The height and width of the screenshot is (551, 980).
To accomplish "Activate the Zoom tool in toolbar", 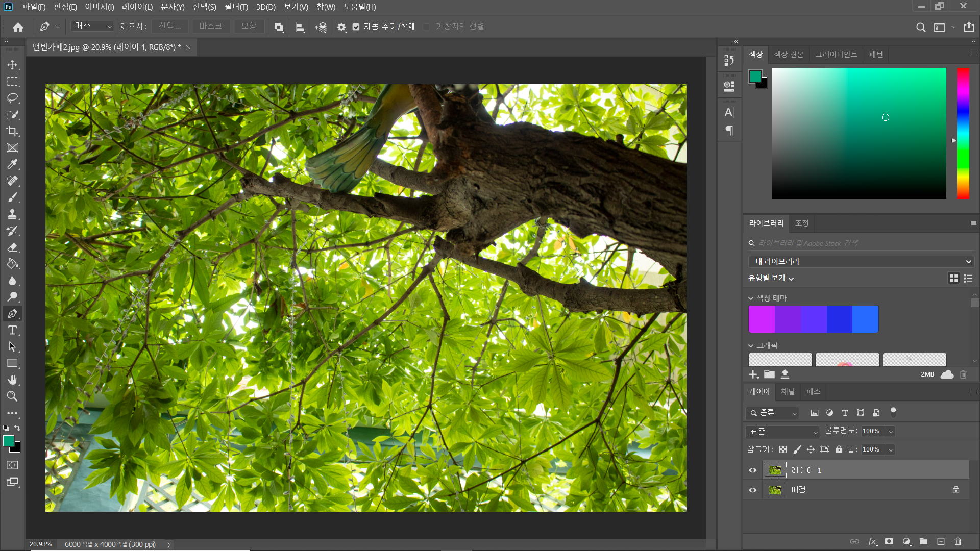I will tap(12, 396).
